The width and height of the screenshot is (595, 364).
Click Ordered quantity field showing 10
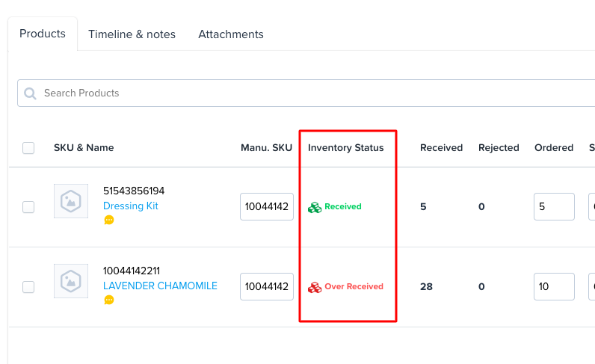(x=554, y=287)
